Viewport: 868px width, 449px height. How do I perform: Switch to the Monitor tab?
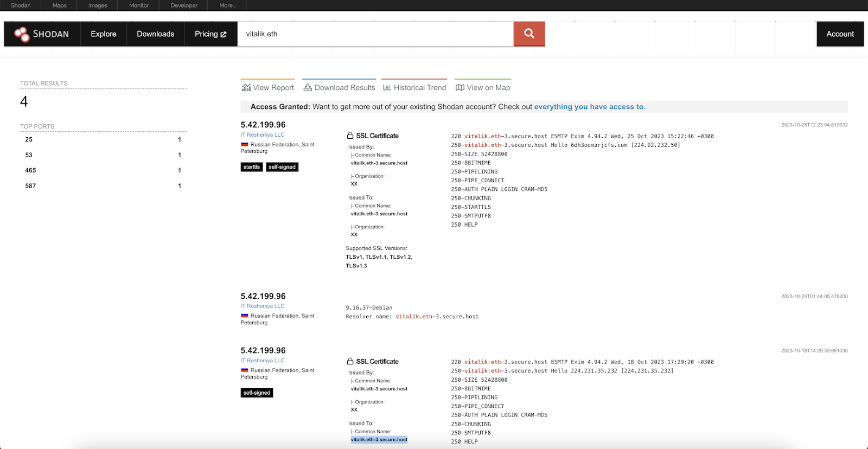139,5
